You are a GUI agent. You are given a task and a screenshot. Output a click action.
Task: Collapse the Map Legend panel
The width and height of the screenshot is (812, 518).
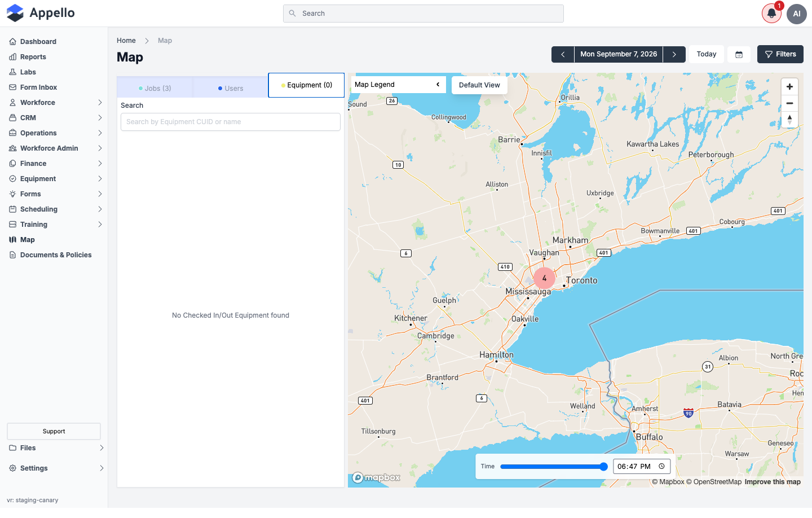click(x=438, y=85)
